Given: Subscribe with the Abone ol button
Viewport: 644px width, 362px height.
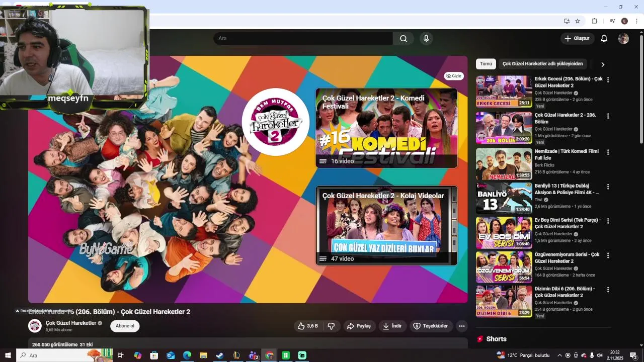Looking at the screenshot, I should (x=125, y=326).
